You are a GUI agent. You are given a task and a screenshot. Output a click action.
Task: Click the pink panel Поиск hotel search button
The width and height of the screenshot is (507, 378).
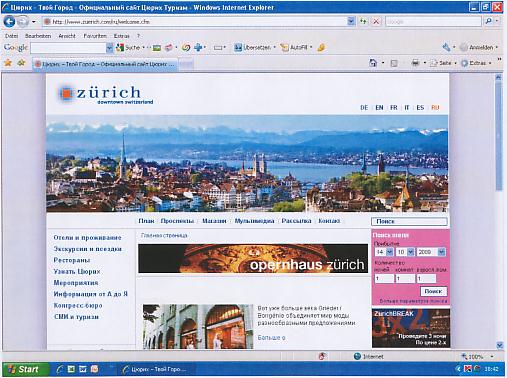(x=433, y=291)
